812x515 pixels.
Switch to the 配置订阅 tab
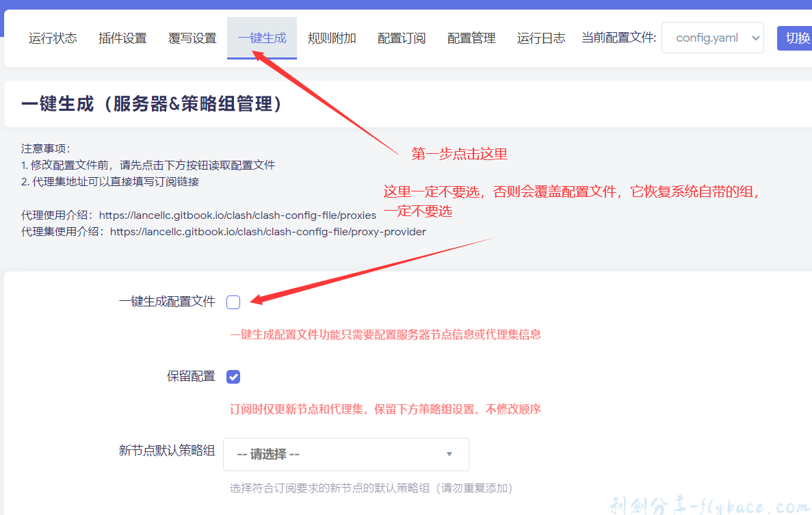tap(402, 38)
